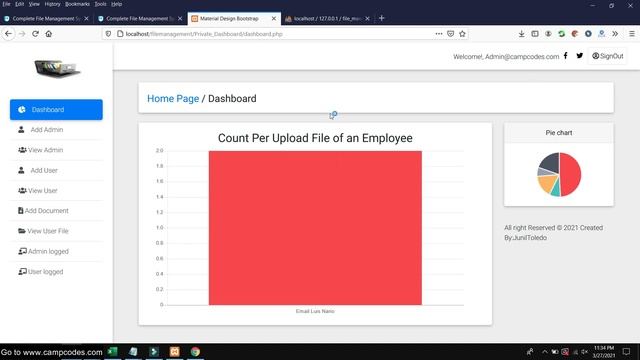Open the Edit menu
640x360 pixels.
[x=20, y=4]
